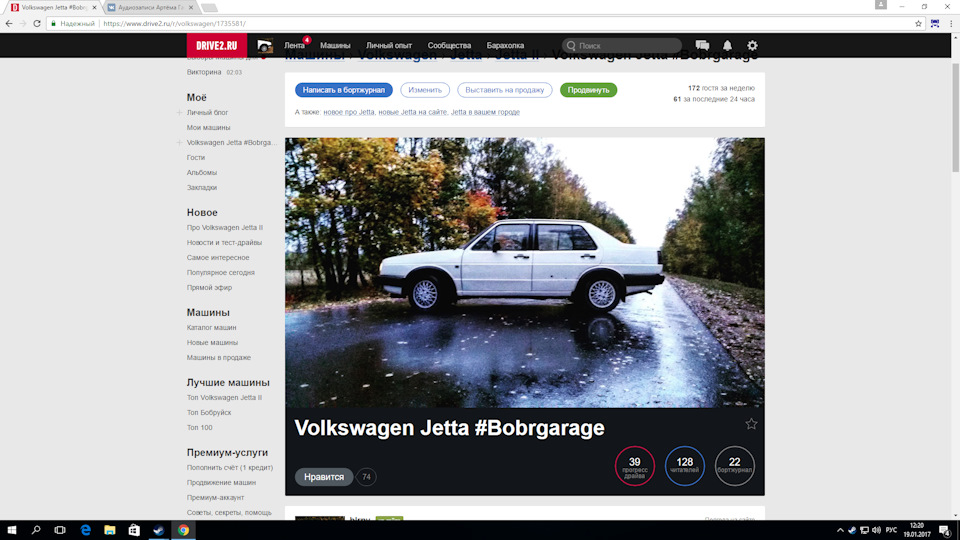
Task: Open Машины menu in navbar
Action: point(335,45)
